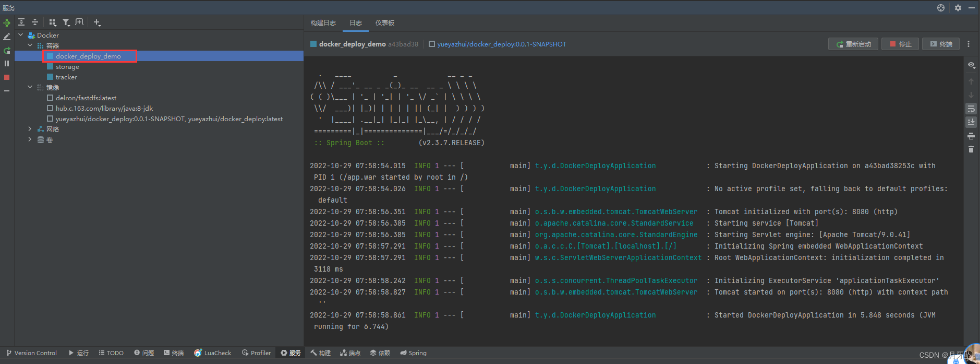
Task: Collapse the 容器 containers node
Action: (x=30, y=45)
